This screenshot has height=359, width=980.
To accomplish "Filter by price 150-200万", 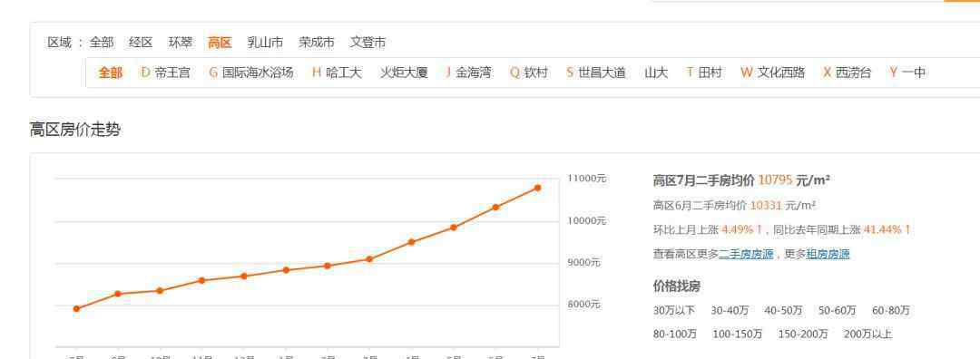I will click(x=803, y=334).
